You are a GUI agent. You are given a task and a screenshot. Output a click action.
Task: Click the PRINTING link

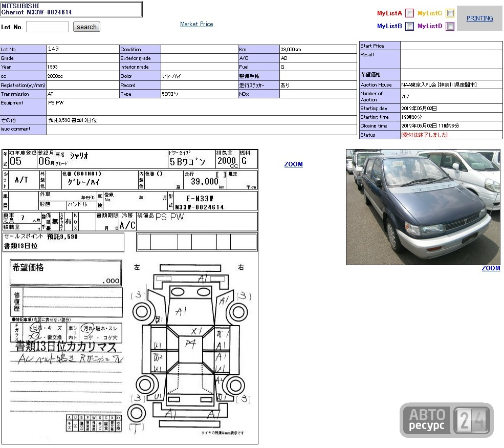tap(479, 18)
